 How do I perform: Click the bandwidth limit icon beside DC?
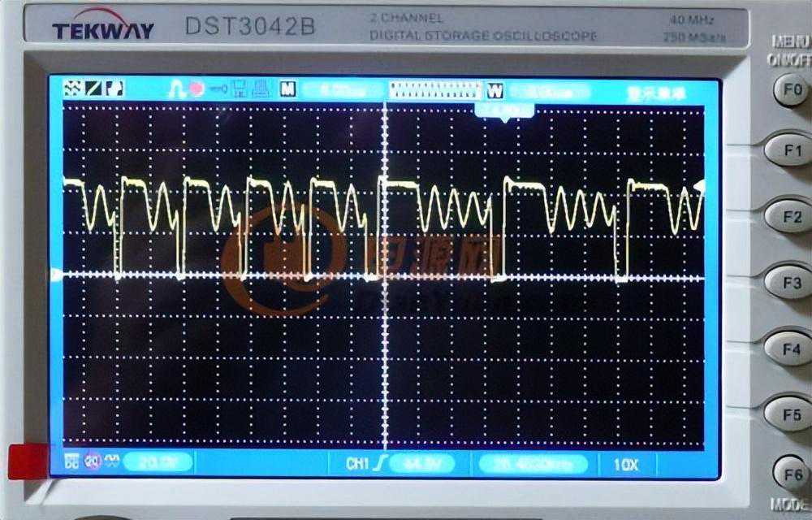tap(91, 462)
